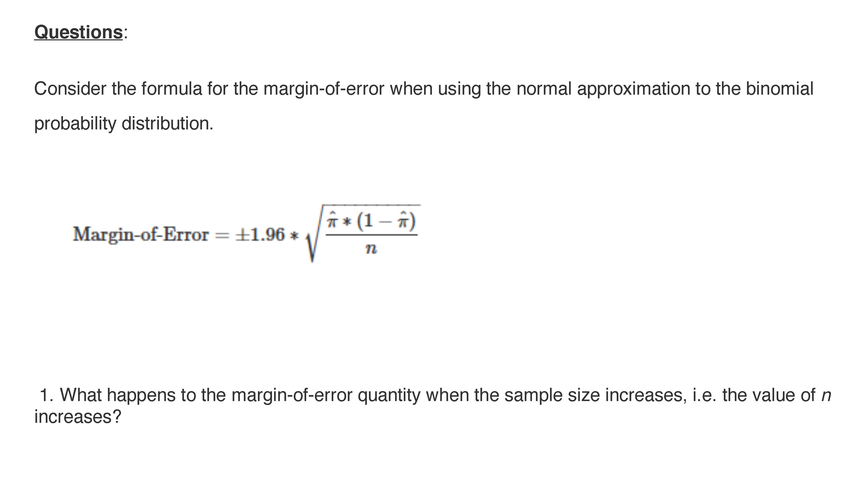The width and height of the screenshot is (868, 482).
Task: Click "margin-of-error" in the first paragraph
Action: [x=323, y=89]
